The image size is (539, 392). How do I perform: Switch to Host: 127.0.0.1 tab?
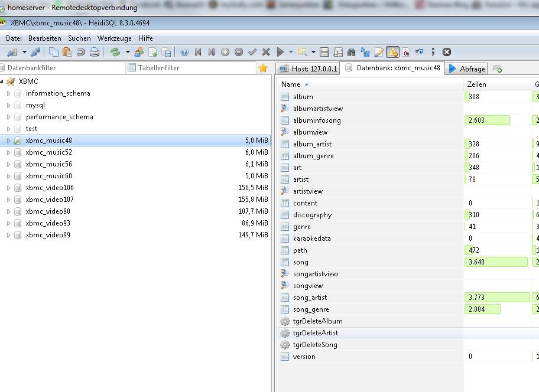coord(308,68)
